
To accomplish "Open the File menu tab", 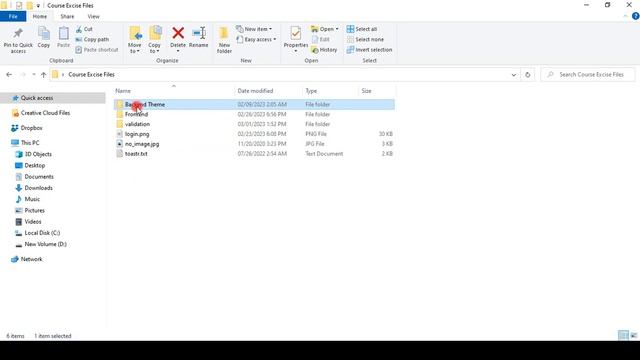I will 13,16.
